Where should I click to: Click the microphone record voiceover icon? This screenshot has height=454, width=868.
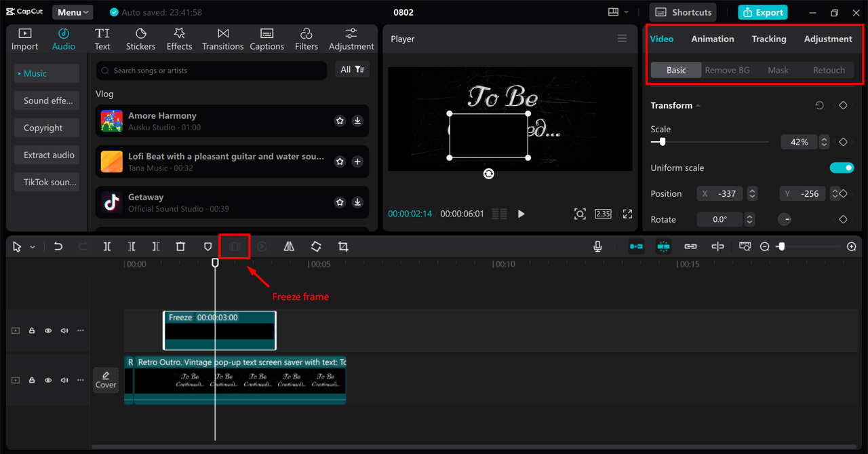pos(597,246)
